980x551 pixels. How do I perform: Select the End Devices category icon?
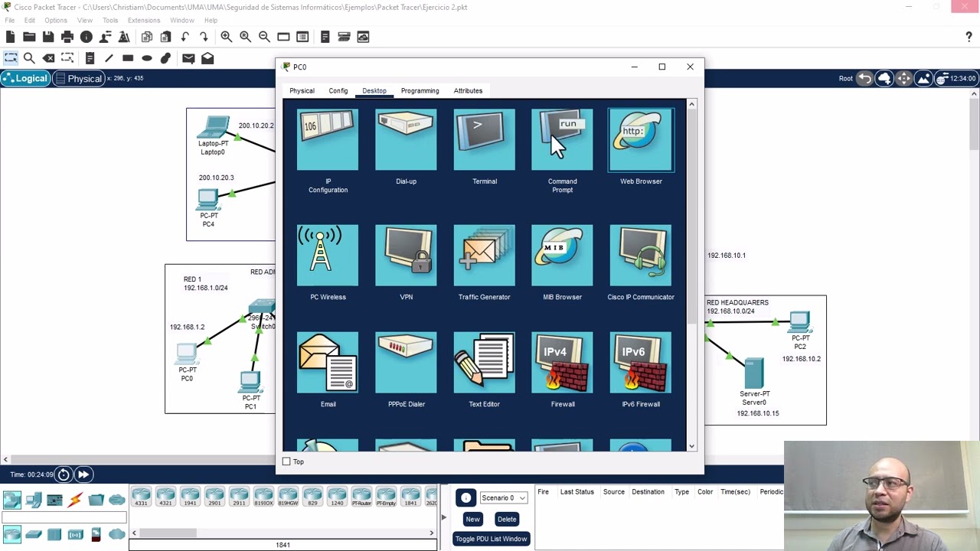click(x=34, y=500)
